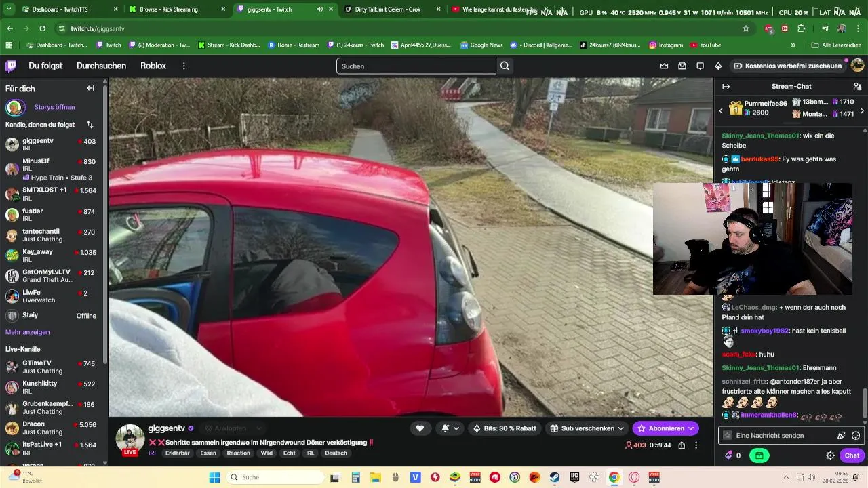This screenshot has width=868, height=488.
Task: Sort followed channels with the arrows icon
Action: [x=90, y=125]
